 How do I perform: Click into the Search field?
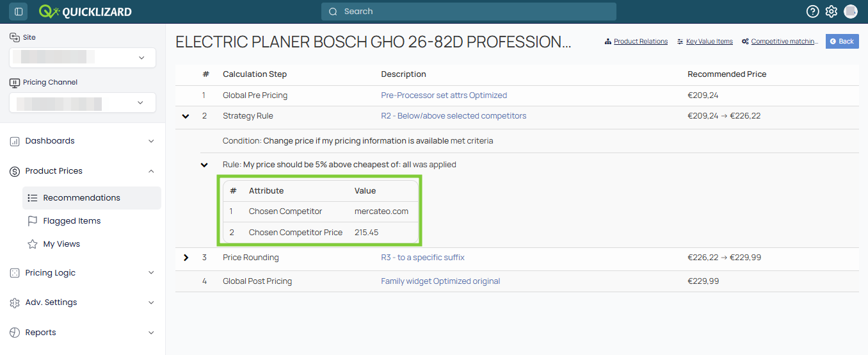[469, 12]
